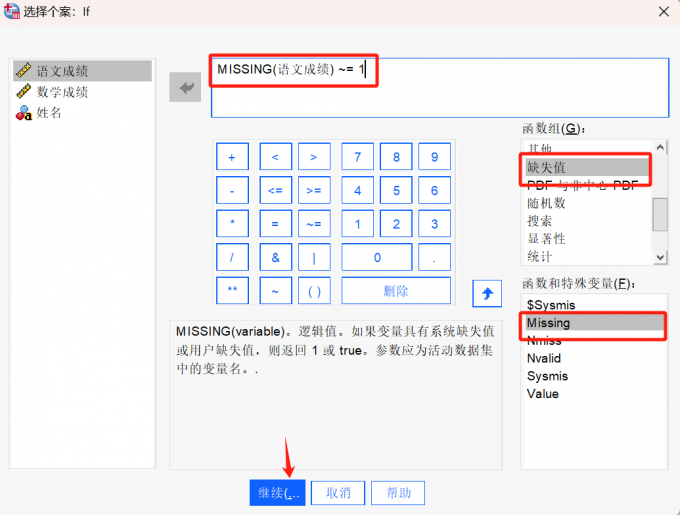This screenshot has width=680, height=515.
Task: Click the 取消 cancel button
Action: click(338, 493)
